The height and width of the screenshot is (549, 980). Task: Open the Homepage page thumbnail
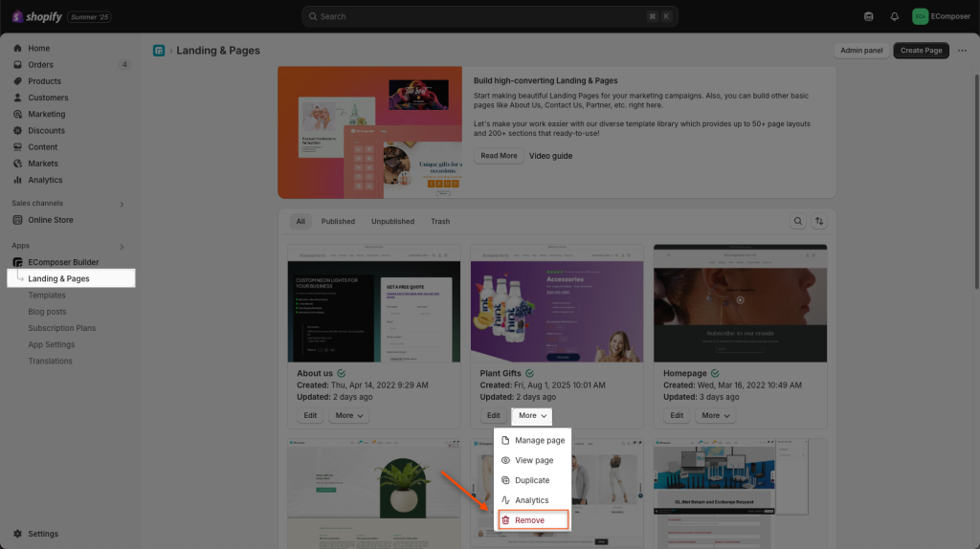pos(740,303)
